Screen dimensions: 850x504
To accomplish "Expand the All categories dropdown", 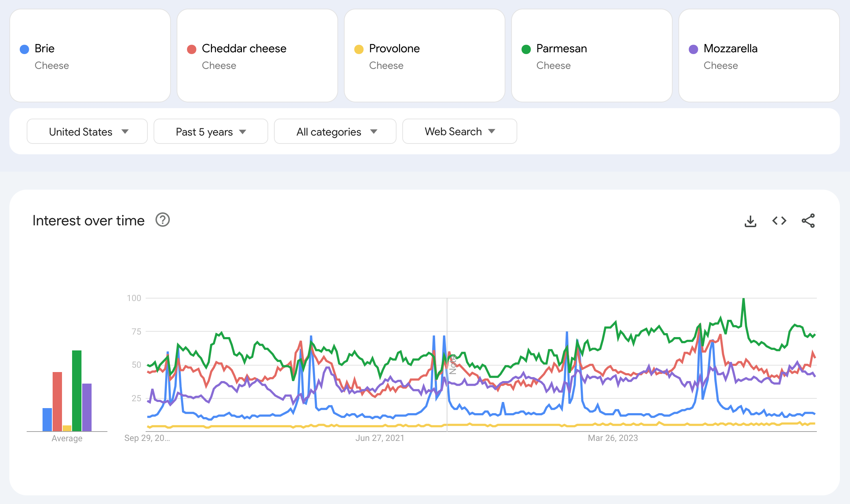I will click(x=335, y=131).
